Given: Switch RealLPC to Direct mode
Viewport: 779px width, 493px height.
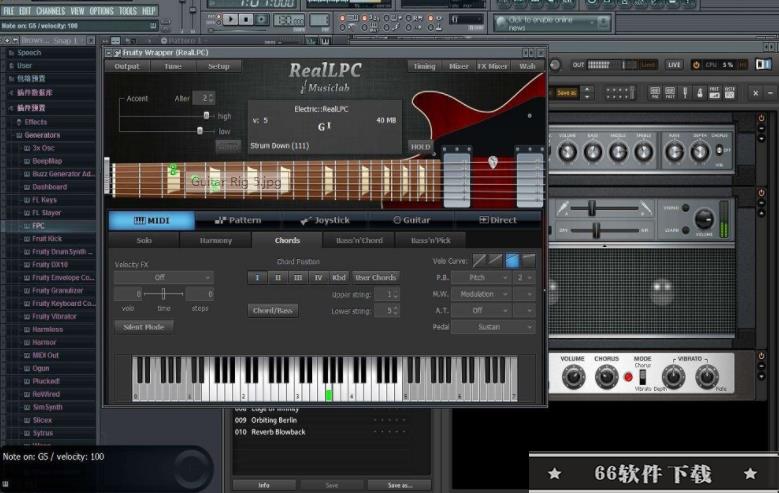Looking at the screenshot, I should tap(498, 220).
